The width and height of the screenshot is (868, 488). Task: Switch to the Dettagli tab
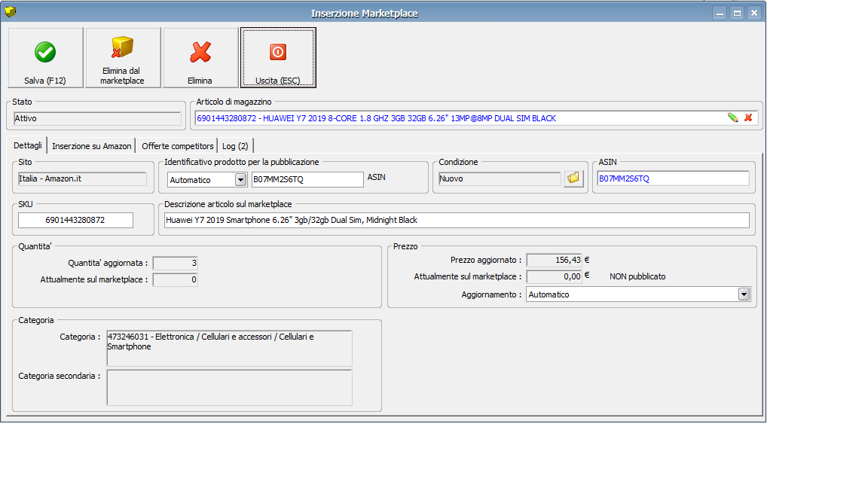tap(28, 145)
